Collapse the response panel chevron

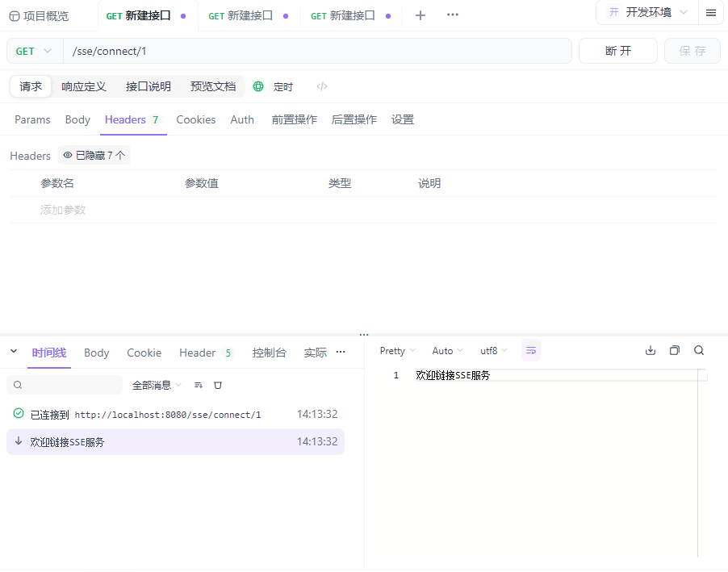(14, 352)
